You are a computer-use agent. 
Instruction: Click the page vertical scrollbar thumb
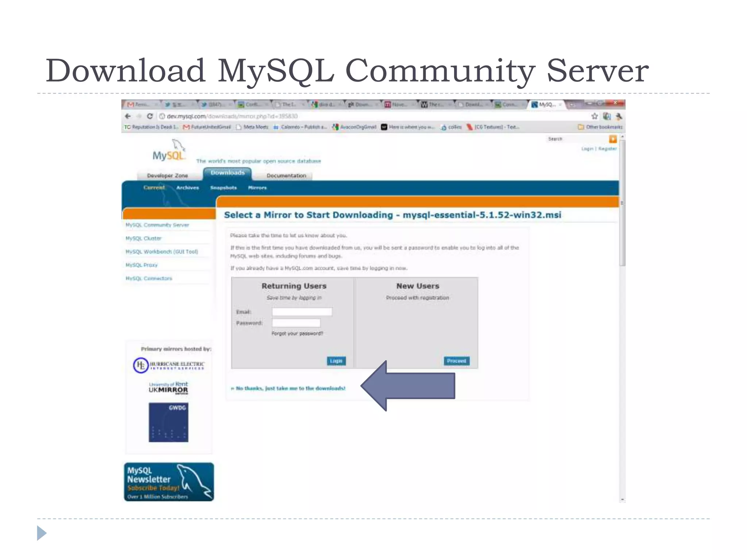coord(623,202)
